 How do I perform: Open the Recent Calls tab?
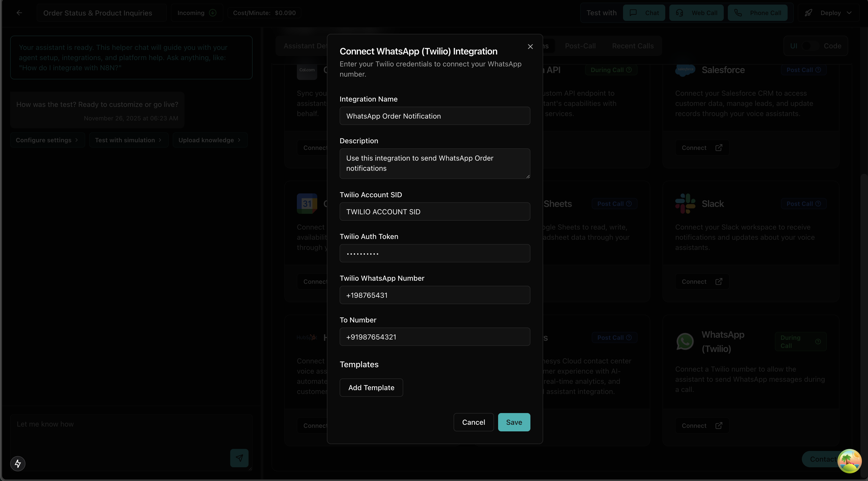[632, 46]
